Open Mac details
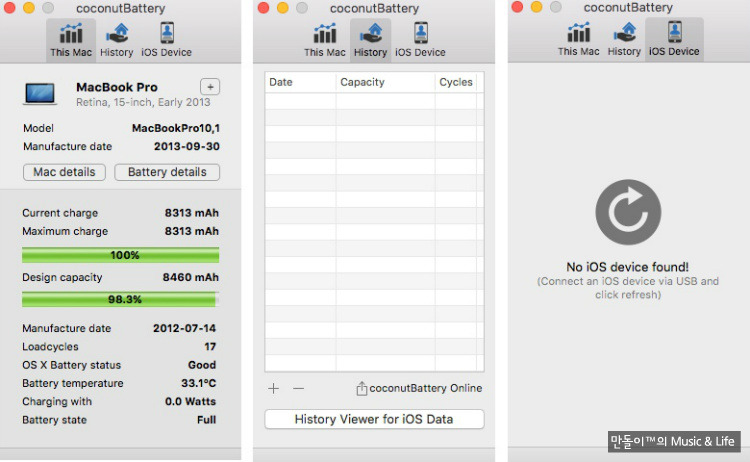750x462 pixels. click(x=64, y=172)
